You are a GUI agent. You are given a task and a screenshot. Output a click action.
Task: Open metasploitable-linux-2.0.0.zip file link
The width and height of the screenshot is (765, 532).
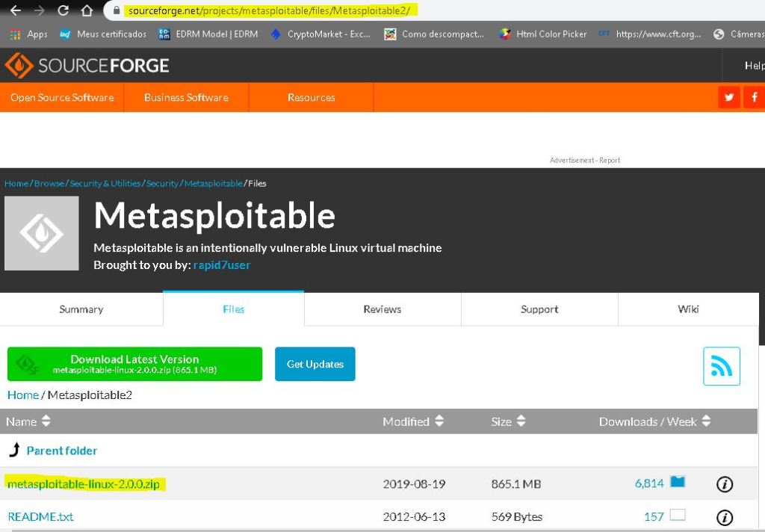click(84, 483)
